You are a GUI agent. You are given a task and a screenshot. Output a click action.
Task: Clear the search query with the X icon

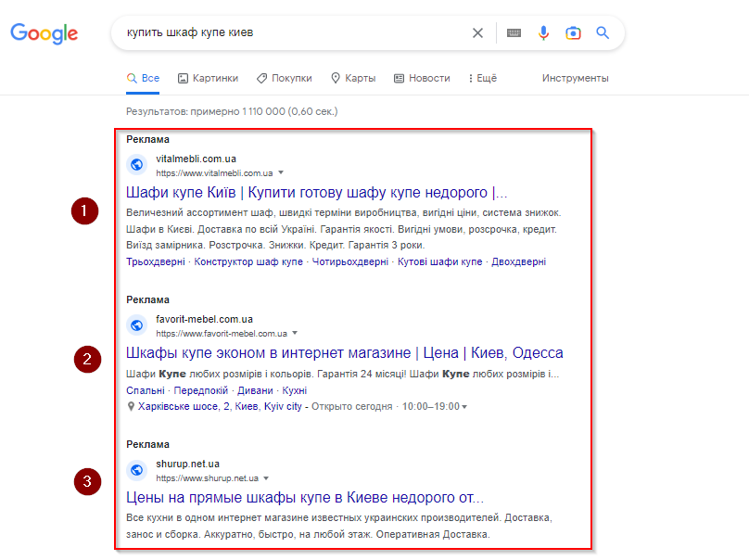coord(477,33)
